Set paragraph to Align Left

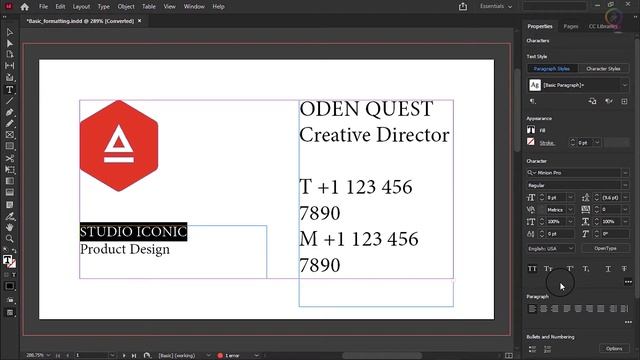click(532, 309)
